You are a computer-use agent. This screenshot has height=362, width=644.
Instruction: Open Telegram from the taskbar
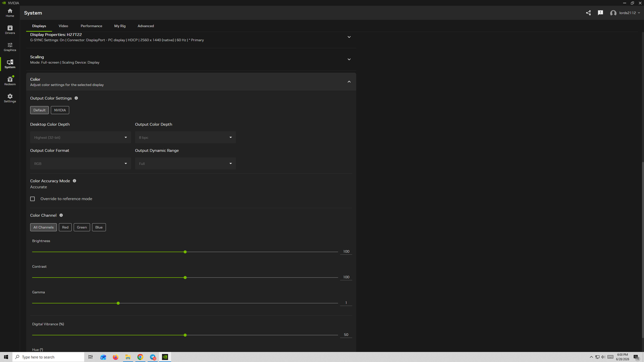(x=152, y=357)
